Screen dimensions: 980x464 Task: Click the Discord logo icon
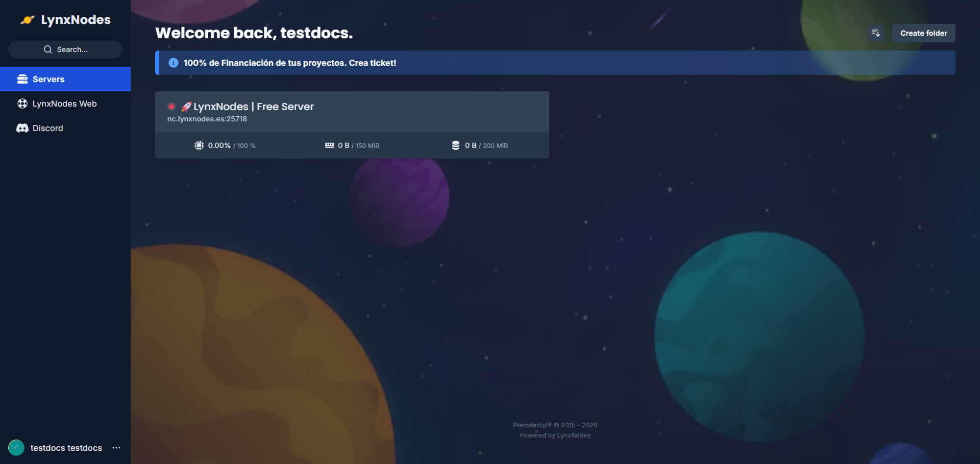point(22,128)
